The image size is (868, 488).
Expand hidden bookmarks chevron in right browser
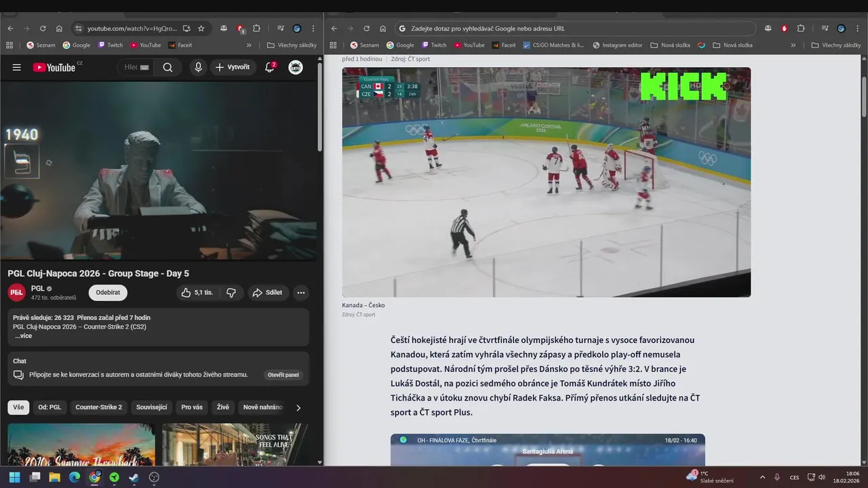click(x=793, y=45)
